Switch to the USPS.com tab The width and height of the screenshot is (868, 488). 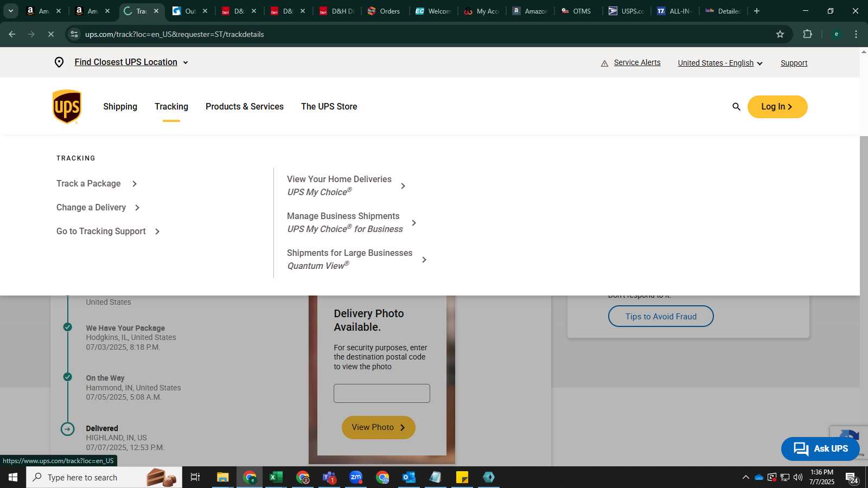point(626,11)
